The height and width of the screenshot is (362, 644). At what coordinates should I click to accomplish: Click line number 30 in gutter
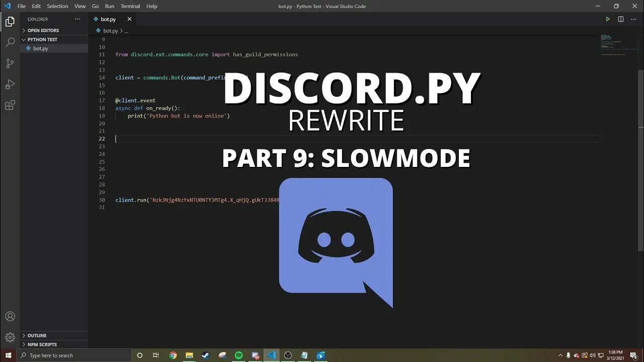click(102, 200)
